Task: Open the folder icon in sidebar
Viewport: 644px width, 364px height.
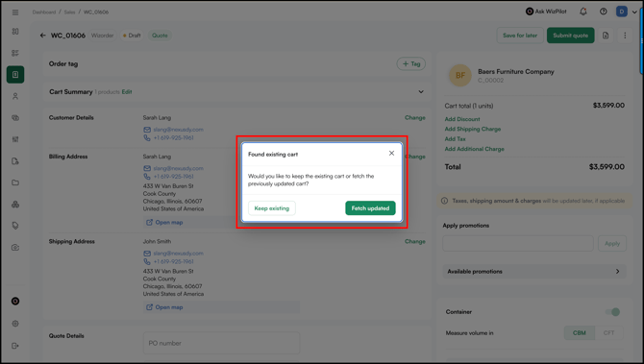Action: coord(15,182)
